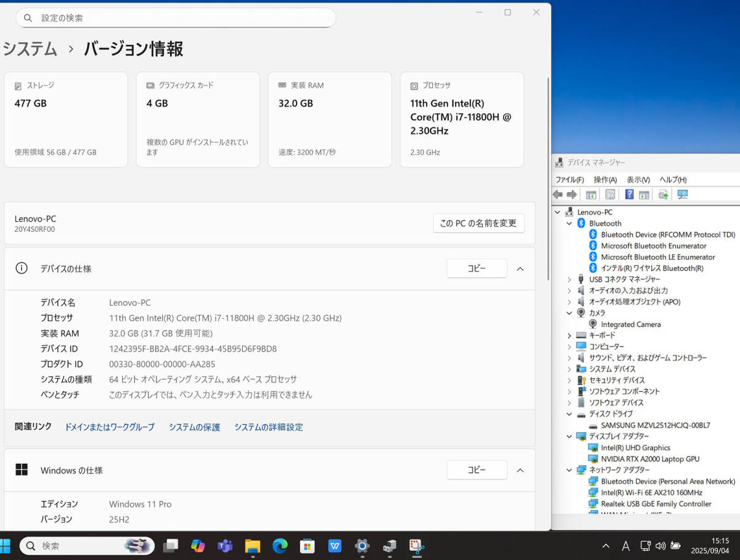
Task: Click scan for hardware changes monitor icon
Action: (x=682, y=195)
